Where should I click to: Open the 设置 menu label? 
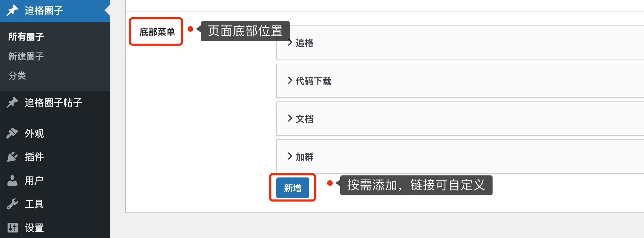34,228
